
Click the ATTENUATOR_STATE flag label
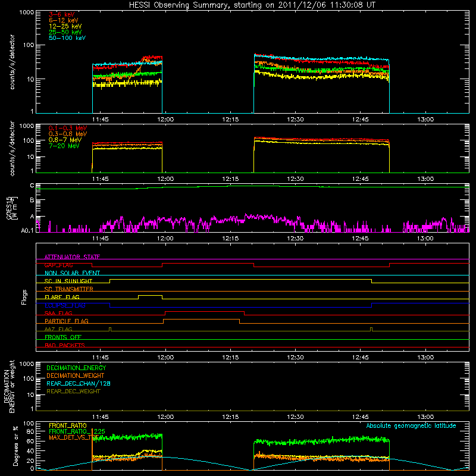(x=72, y=257)
